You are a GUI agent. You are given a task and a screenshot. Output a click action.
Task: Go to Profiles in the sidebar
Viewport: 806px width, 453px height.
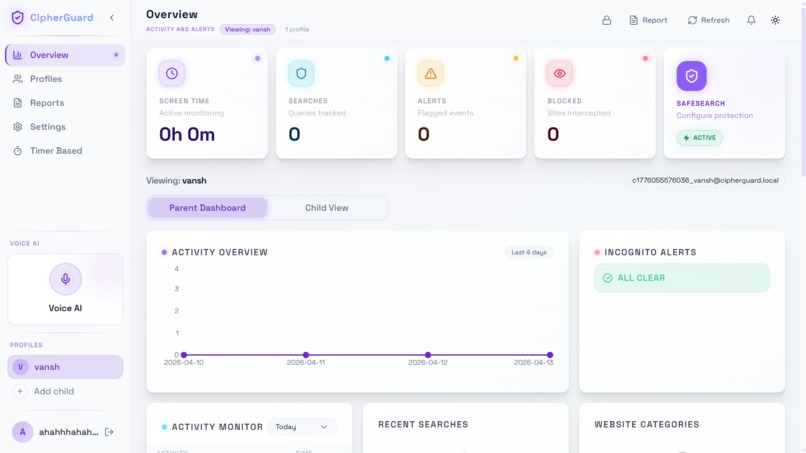pyautogui.click(x=65, y=79)
